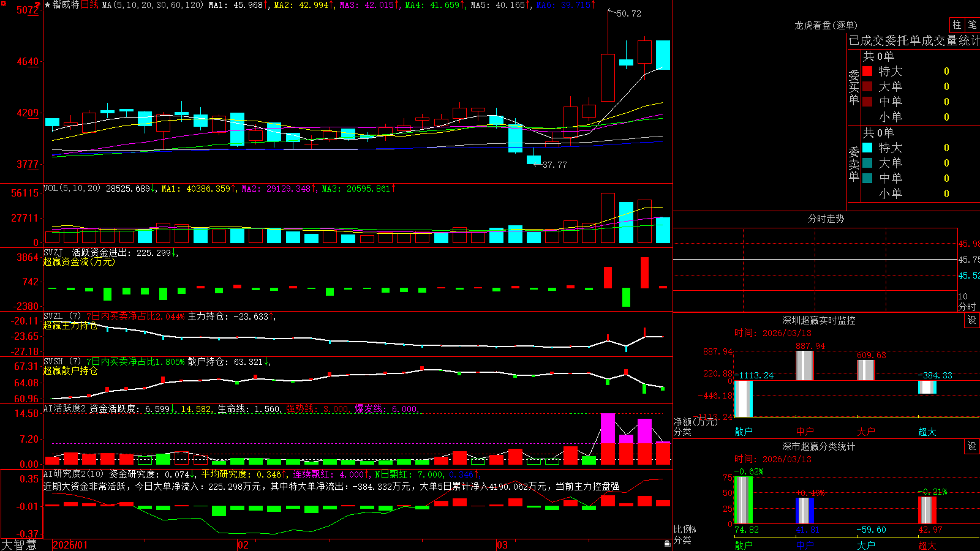This screenshot has height=551, width=980.
Task: Click the 大智慧 logo label at bottom-left
Action: 19,545
